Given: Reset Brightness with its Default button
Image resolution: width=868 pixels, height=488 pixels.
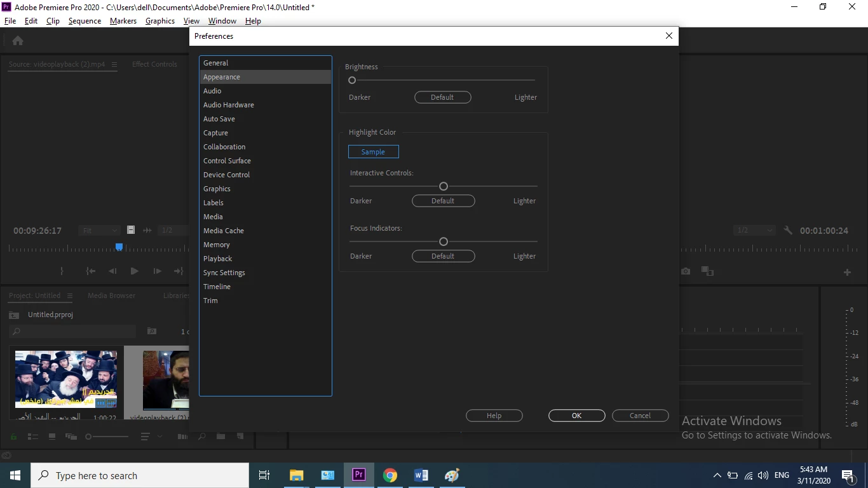Looking at the screenshot, I should 443,97.
